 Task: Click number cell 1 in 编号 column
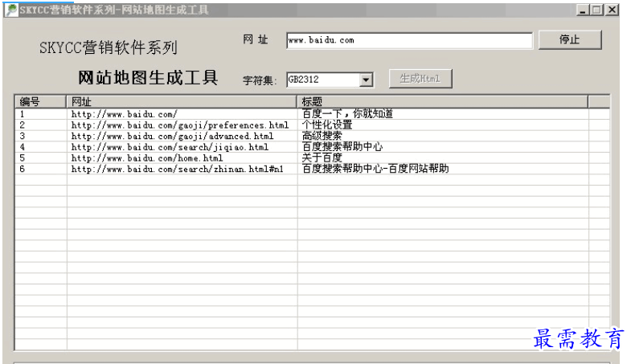click(23, 114)
